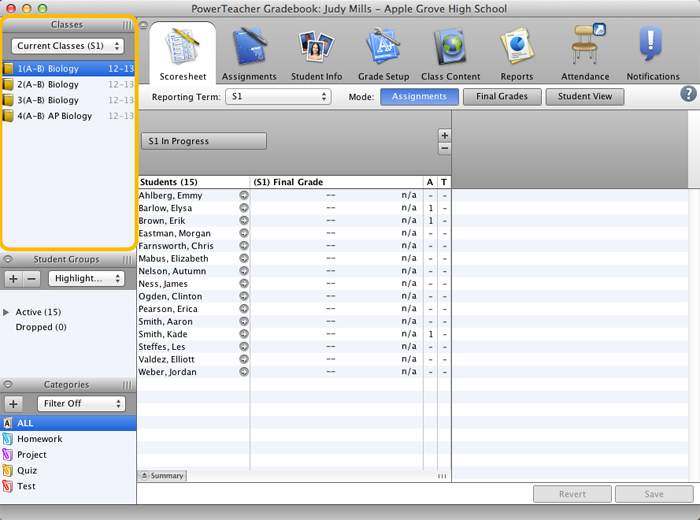Viewport: 700px width, 520px height.
Task: Click Barlow, Elysa absence count cell
Action: point(430,208)
